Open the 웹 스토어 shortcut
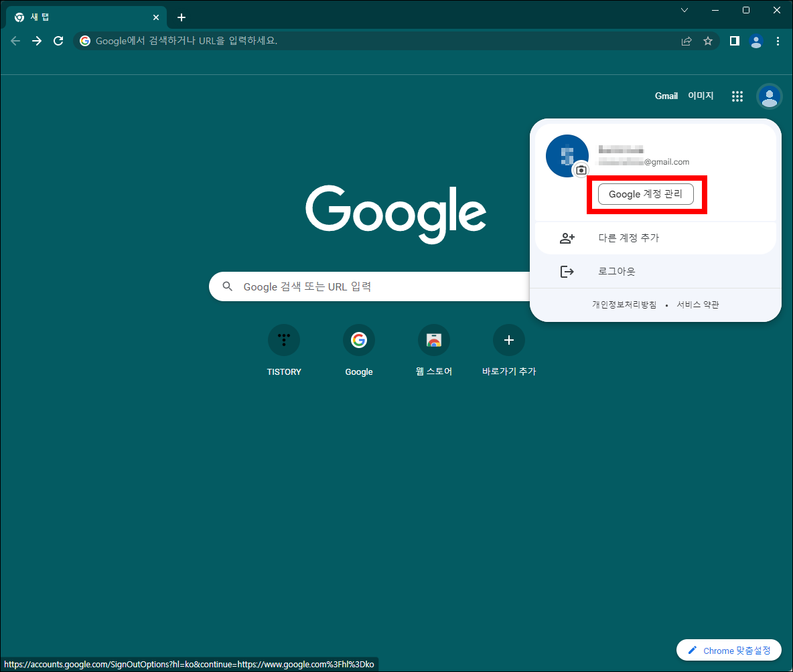This screenshot has height=672, width=793. pos(434,351)
